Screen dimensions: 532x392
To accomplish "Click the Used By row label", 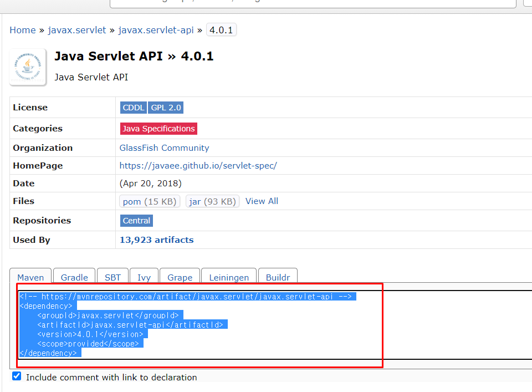I will (x=32, y=240).
